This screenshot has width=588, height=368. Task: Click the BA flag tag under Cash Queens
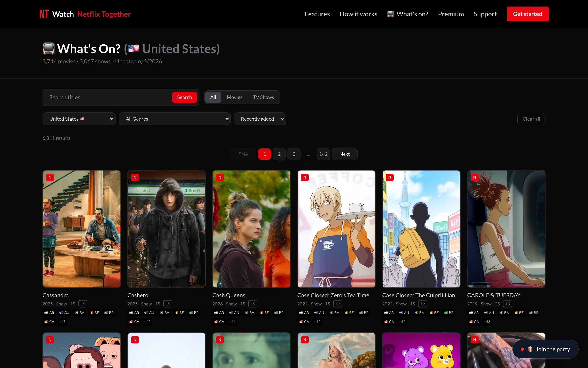click(x=249, y=313)
